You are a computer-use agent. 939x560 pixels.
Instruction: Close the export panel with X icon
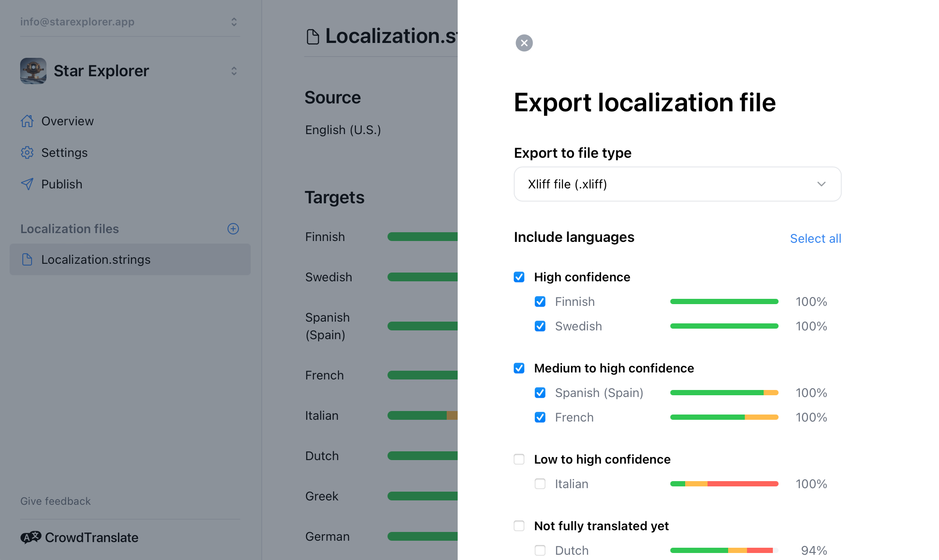pyautogui.click(x=524, y=43)
